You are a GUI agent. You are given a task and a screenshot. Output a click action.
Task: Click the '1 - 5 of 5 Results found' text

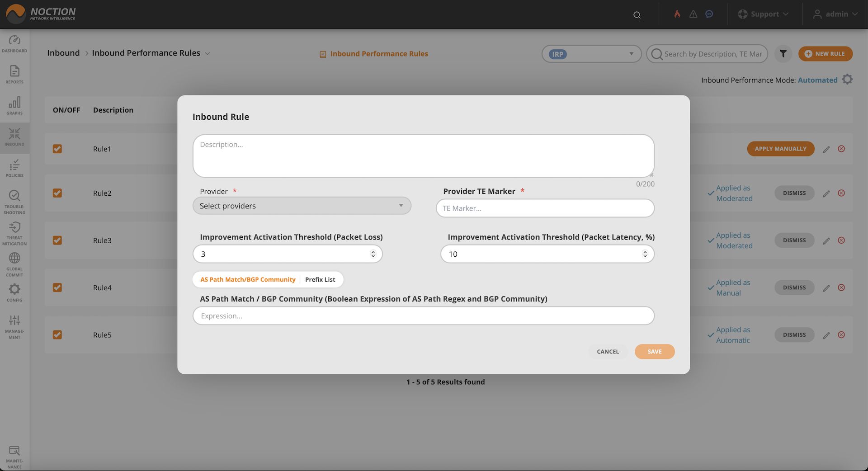445,382
